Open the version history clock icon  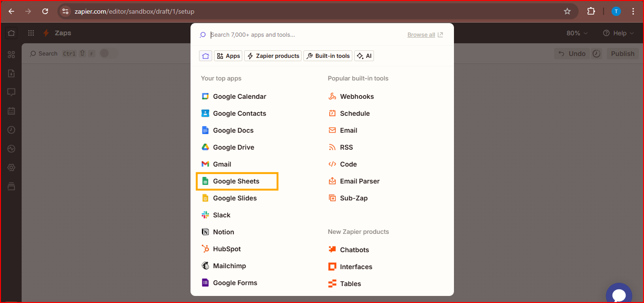point(596,54)
